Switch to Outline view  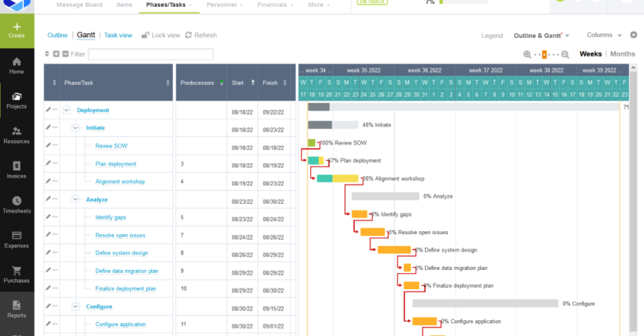click(58, 35)
